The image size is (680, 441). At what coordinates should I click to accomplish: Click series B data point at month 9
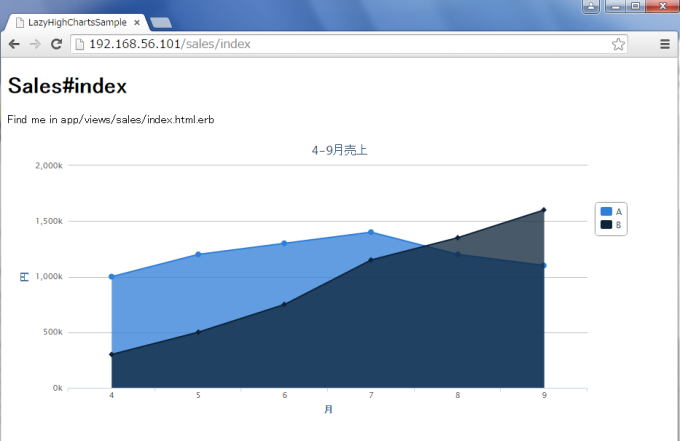click(x=544, y=210)
